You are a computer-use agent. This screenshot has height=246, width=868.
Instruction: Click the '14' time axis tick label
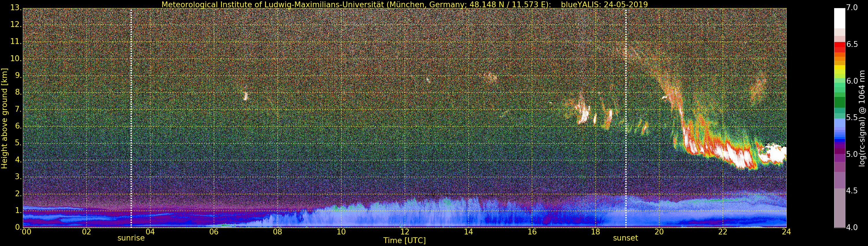(x=468, y=232)
